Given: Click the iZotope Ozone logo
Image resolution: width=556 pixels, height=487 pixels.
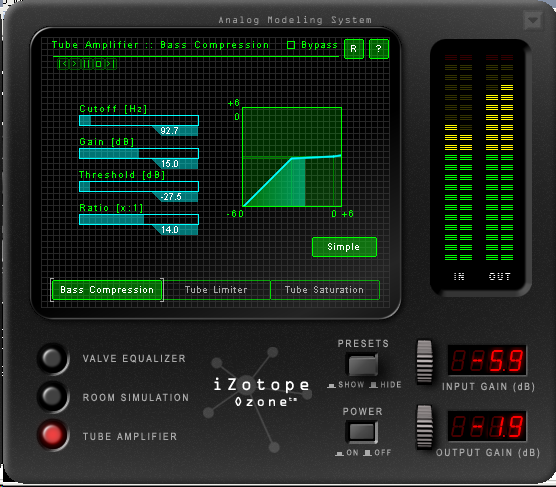Looking at the screenshot, I should (x=261, y=392).
